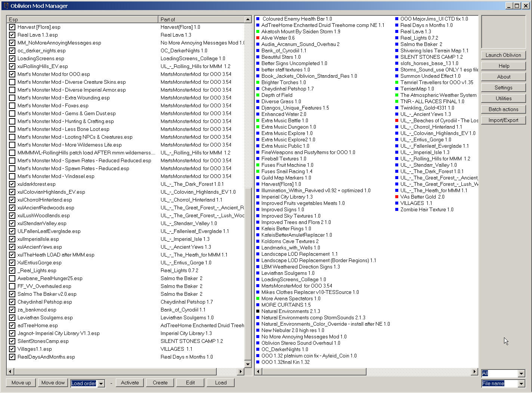This screenshot has width=532, height=393.
Task: Click Launch Oblivion button
Action: click(503, 55)
